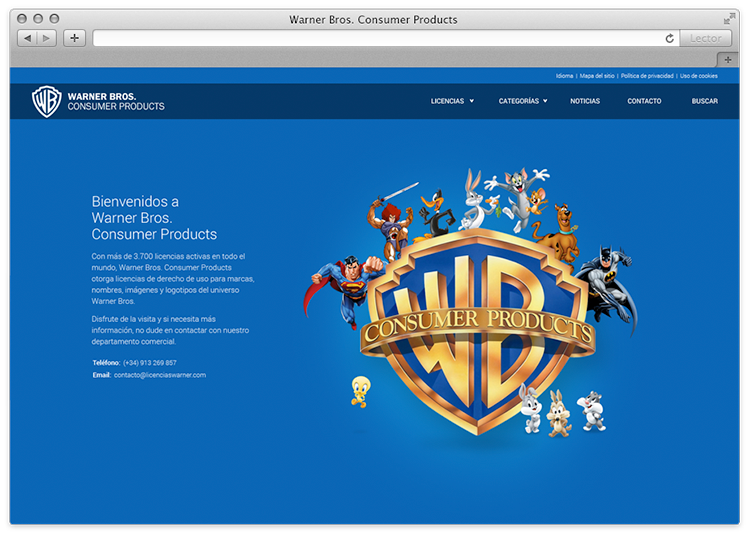
Task: Click the macOS zoom window button
Action: pyautogui.click(x=55, y=19)
